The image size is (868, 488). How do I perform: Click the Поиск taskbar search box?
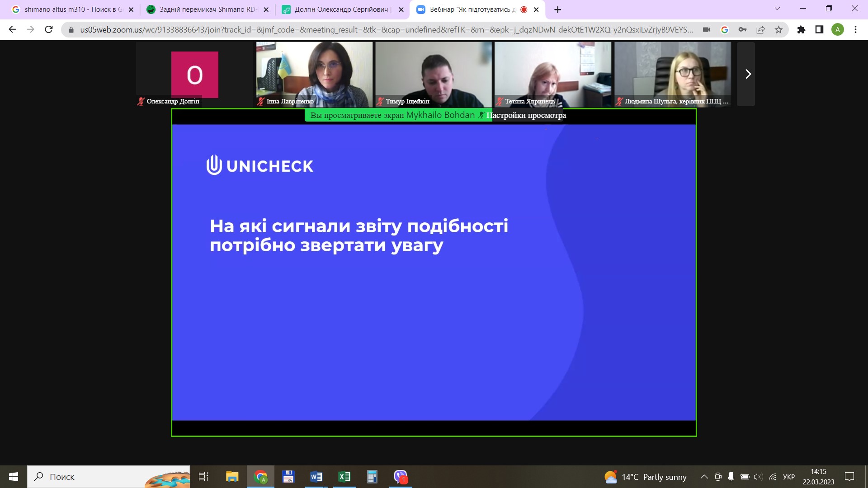[108, 477]
